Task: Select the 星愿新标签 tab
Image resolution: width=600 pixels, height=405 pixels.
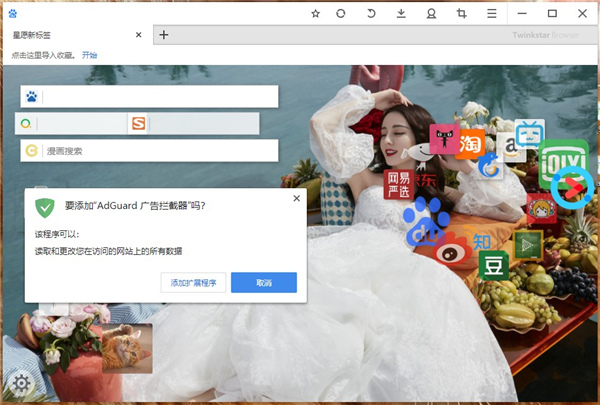Action: 70,35
